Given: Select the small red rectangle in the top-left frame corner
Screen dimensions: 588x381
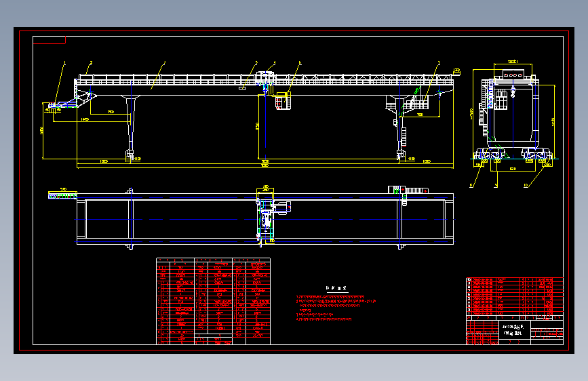Looking at the screenshot, I should (x=49, y=40).
